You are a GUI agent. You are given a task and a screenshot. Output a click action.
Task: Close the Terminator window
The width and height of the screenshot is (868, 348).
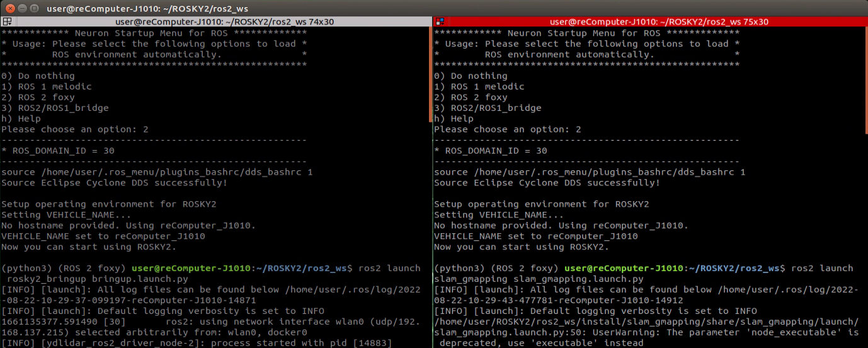pyautogui.click(x=9, y=8)
